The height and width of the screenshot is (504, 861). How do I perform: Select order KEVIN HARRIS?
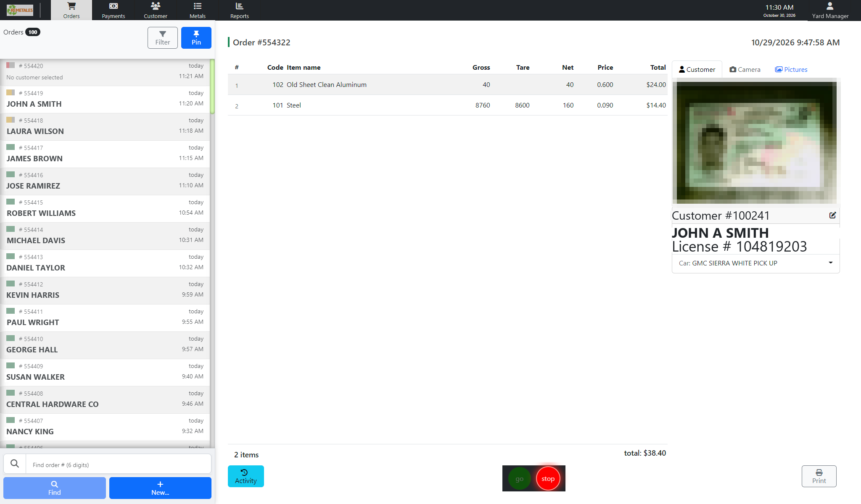[x=105, y=291]
